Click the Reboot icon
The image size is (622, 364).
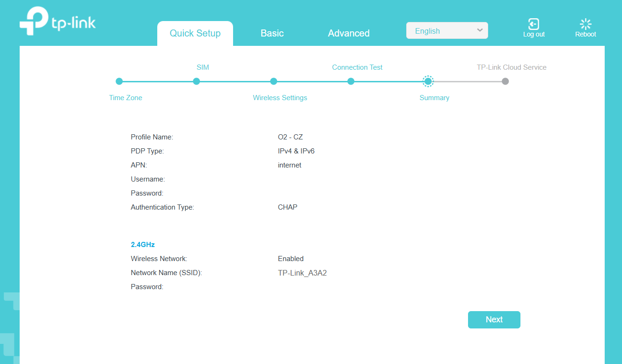pos(585,24)
